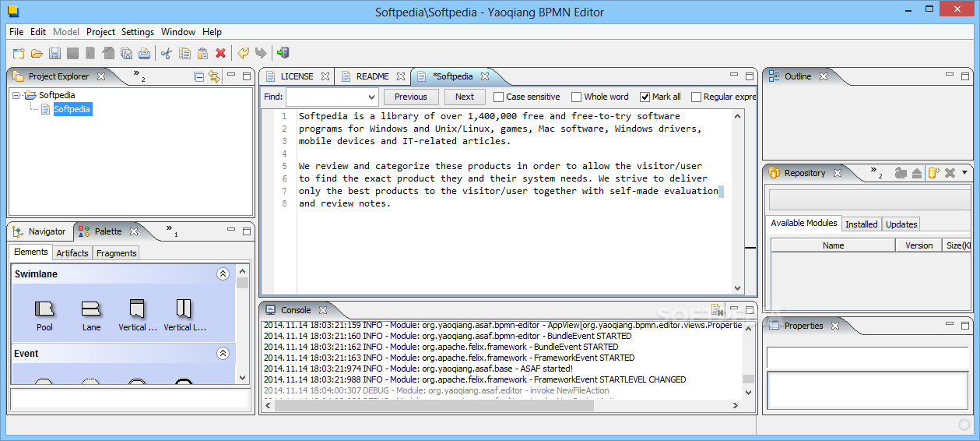Image resolution: width=980 pixels, height=441 pixels.
Task: Switch to the Installed modules tab
Action: click(862, 224)
